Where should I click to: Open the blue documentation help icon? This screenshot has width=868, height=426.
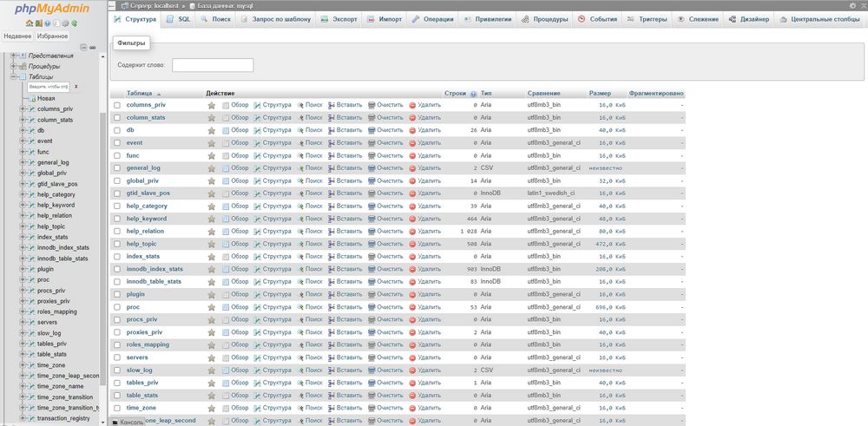(x=48, y=23)
